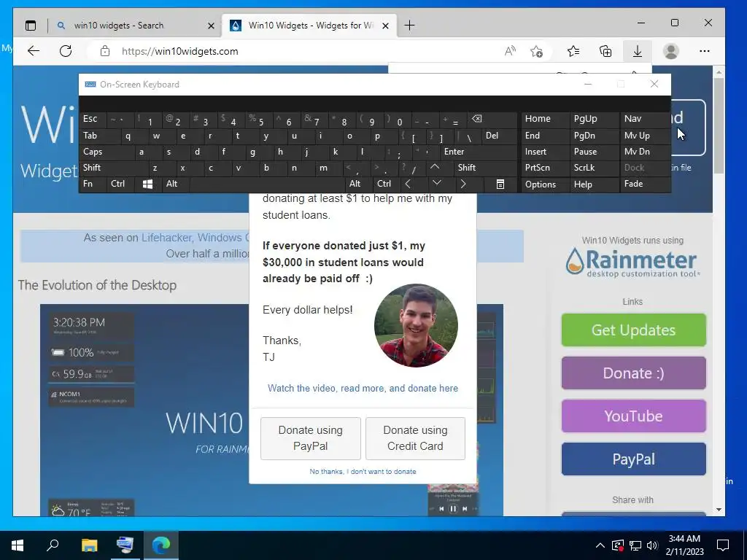Viewport: 747px width, 560px height.
Task: Show hidden tray icons chevron
Action: coord(600,545)
